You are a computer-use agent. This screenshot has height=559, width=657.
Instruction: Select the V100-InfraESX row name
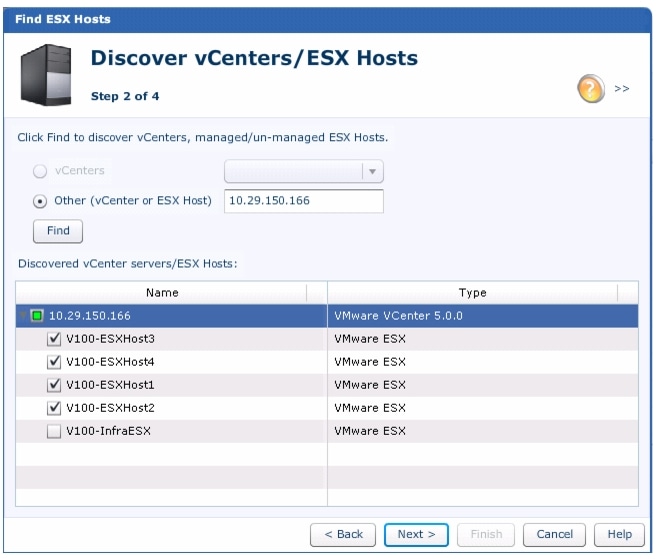(x=109, y=431)
